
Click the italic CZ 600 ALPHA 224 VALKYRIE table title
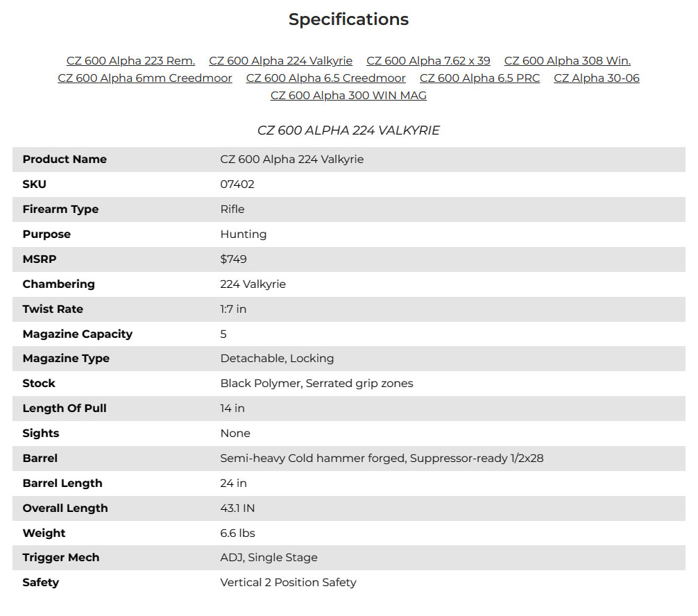[348, 130]
